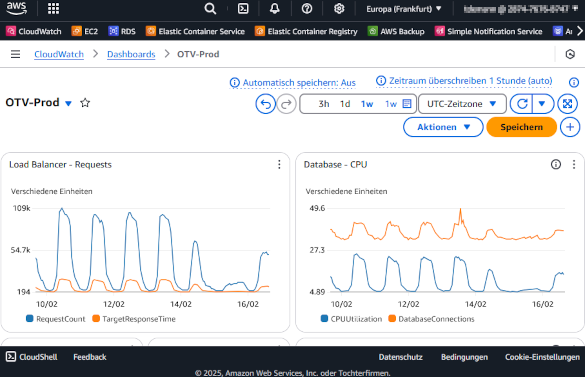Click Load Balancer - Requests widget title

point(60,165)
